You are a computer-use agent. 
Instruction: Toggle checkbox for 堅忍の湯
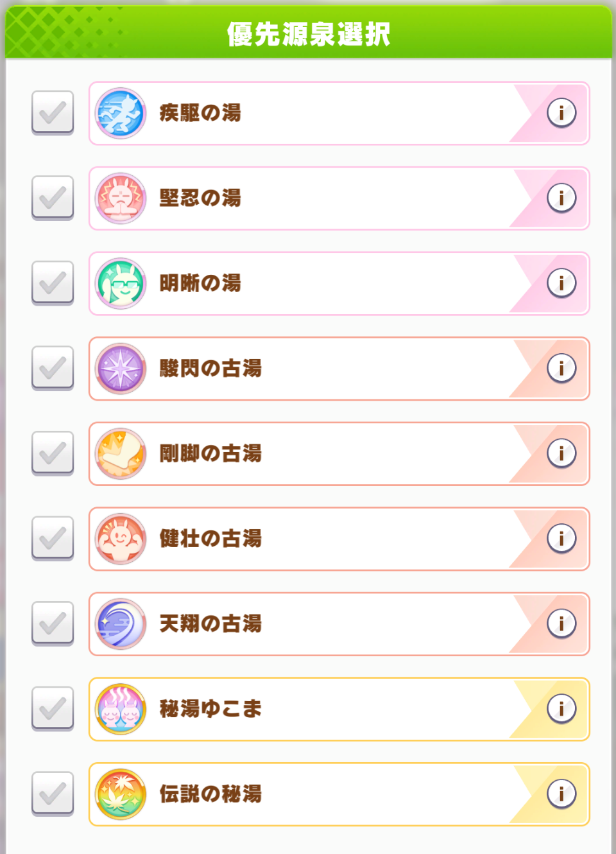(53, 198)
